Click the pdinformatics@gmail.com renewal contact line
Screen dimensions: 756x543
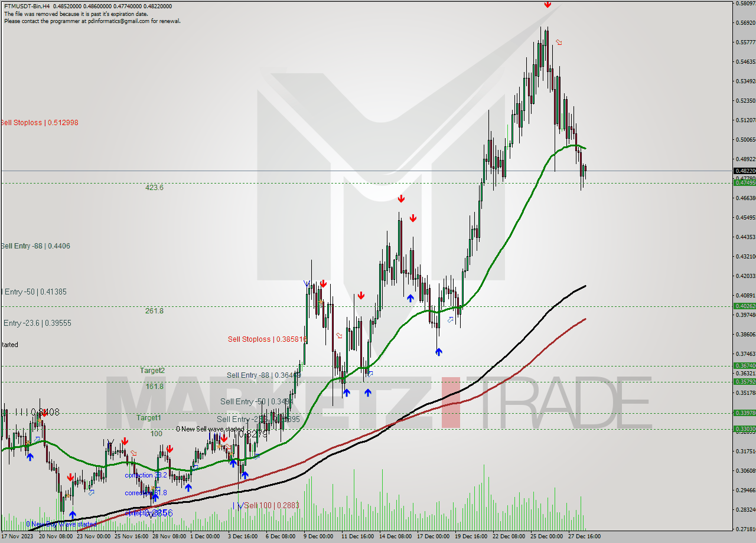coord(92,21)
